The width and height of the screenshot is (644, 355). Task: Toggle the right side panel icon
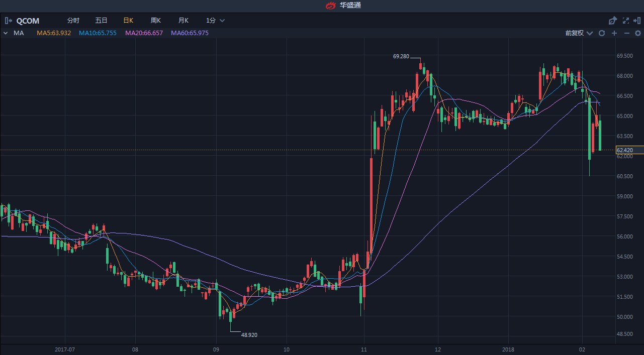tap(637, 21)
